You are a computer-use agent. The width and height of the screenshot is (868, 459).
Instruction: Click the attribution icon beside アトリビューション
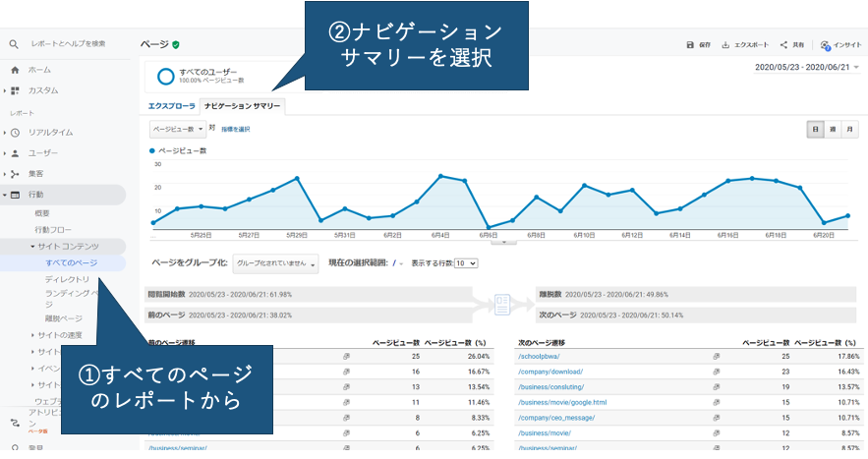tap(15, 423)
